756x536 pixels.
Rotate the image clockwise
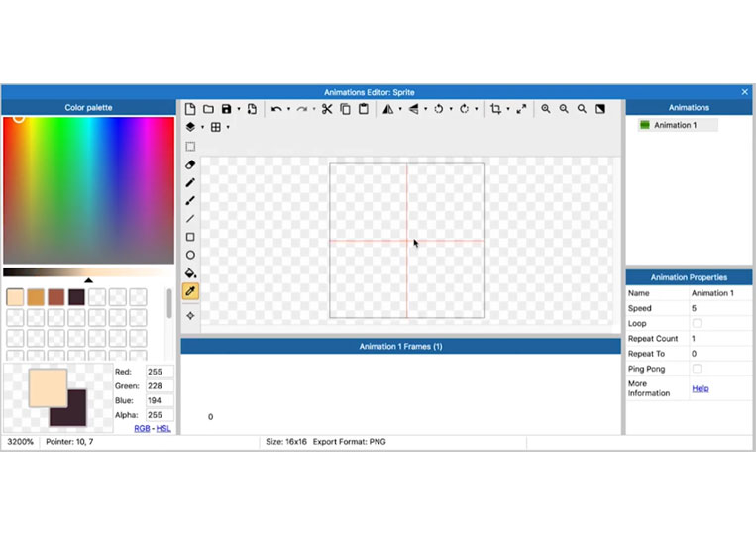pyautogui.click(x=464, y=109)
